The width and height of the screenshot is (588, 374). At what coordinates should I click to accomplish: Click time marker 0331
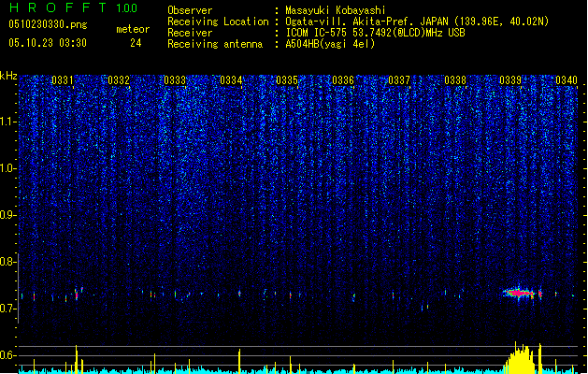(x=63, y=80)
